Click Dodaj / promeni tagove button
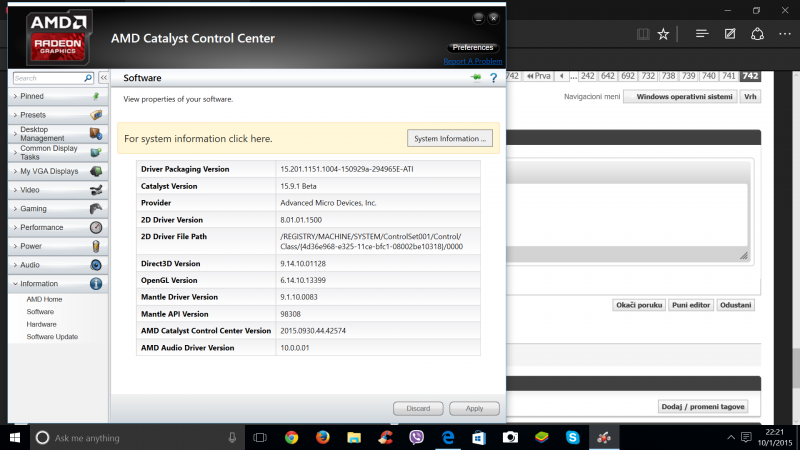Screen dimensions: 800x450 point(703,407)
